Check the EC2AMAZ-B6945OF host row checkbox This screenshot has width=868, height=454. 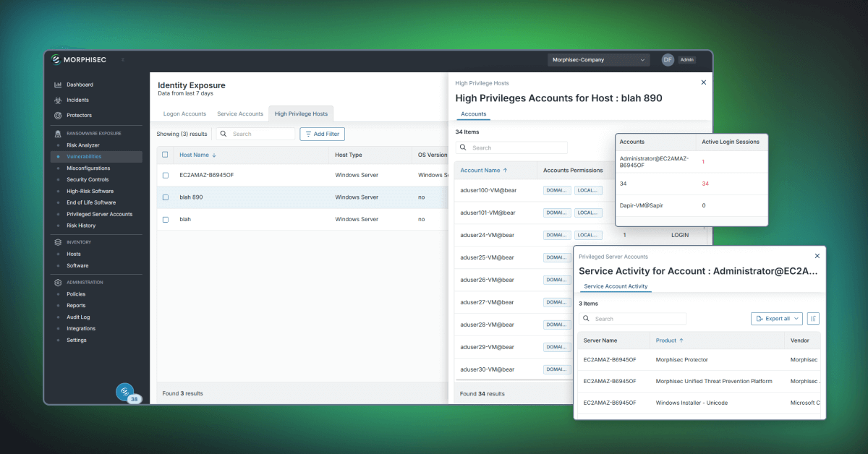pyautogui.click(x=166, y=175)
